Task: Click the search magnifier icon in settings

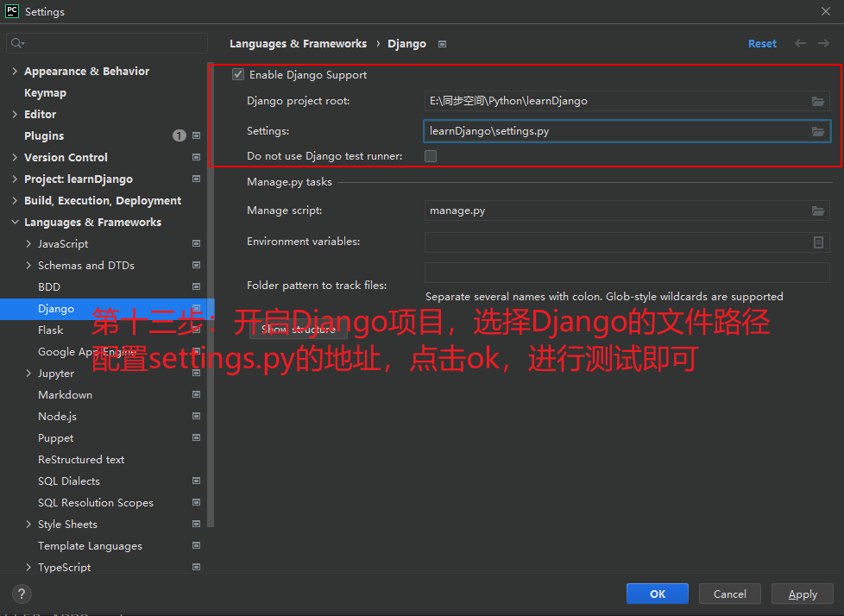Action: (17, 43)
